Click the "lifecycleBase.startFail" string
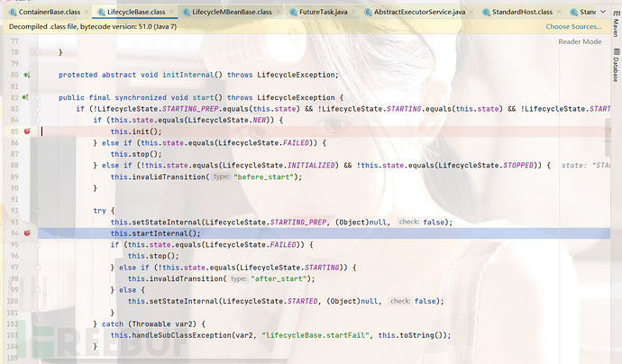This screenshot has width=622, height=364. (x=316, y=335)
